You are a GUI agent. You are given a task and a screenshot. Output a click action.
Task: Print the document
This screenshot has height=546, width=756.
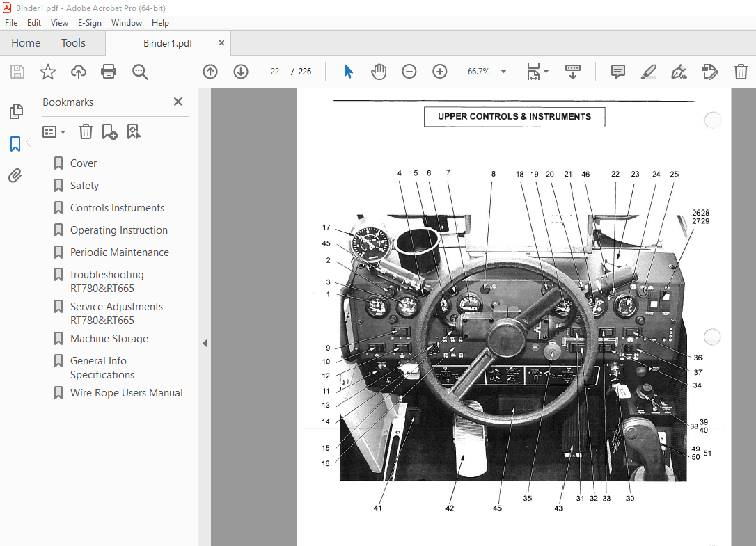(x=109, y=71)
